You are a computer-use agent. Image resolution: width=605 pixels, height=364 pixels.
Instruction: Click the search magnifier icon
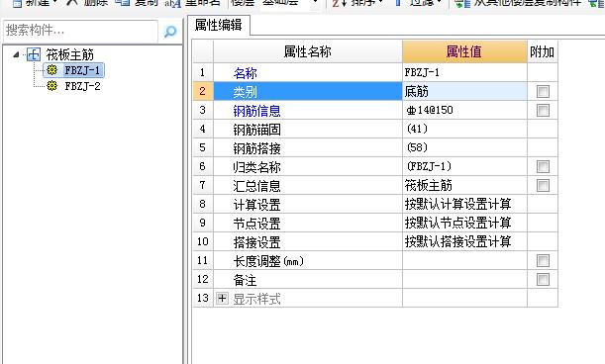tap(170, 32)
